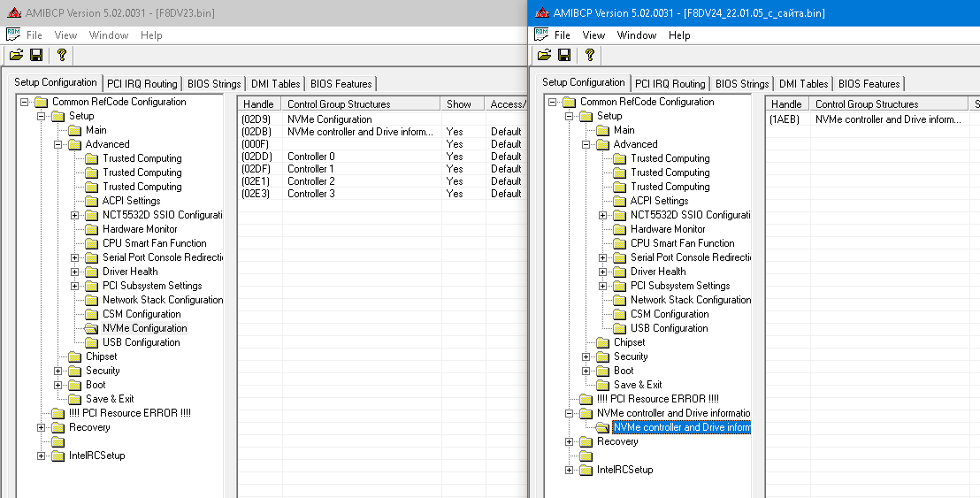Switch to PCI IRQ Routing tab in F8DV24 window

pos(670,84)
